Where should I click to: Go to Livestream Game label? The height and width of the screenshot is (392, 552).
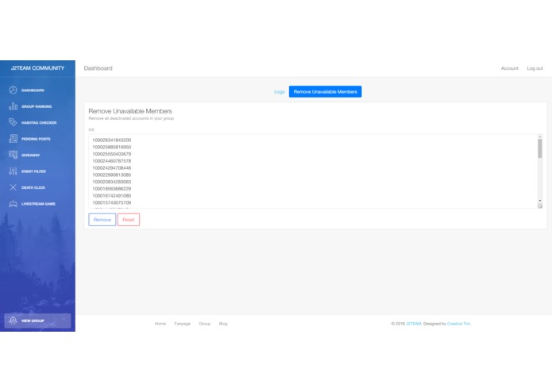pos(38,204)
